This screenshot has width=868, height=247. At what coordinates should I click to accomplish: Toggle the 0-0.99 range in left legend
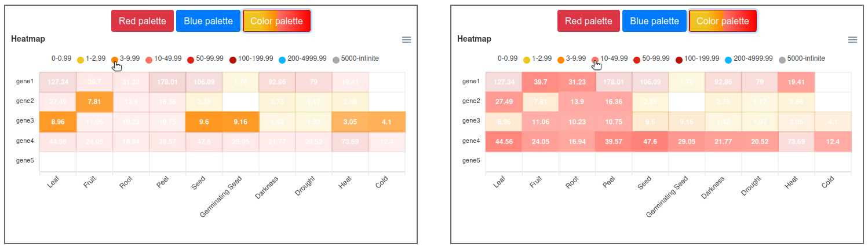coord(61,58)
